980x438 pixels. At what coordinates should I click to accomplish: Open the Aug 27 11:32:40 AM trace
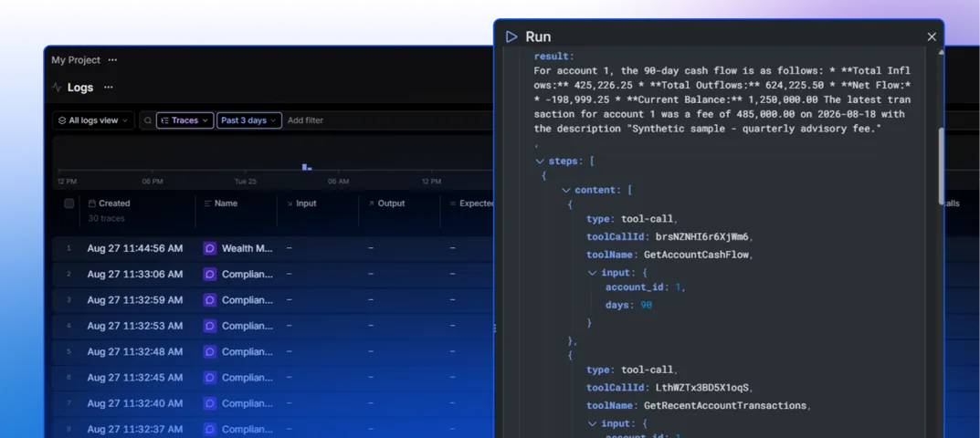[135, 403]
